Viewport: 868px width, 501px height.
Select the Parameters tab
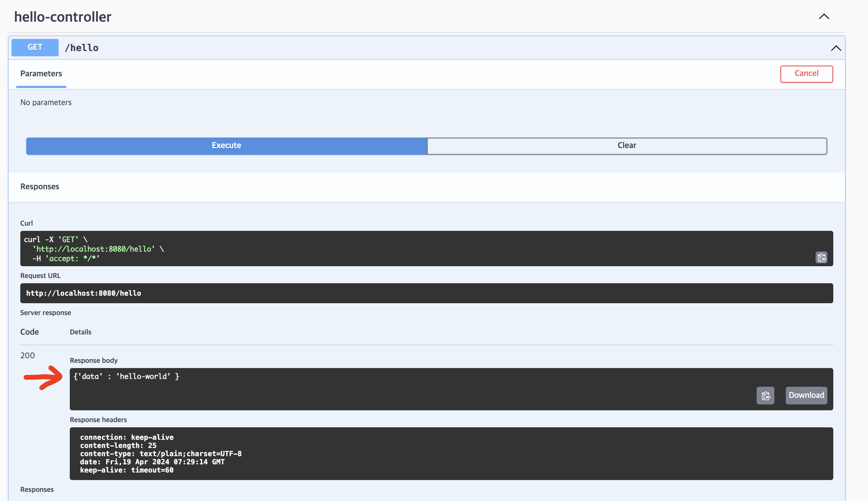[x=41, y=74]
